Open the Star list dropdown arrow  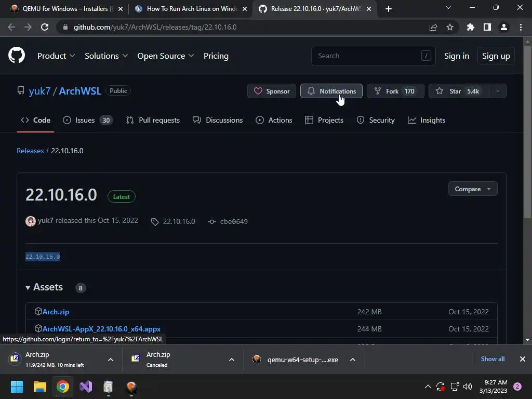[498, 91]
